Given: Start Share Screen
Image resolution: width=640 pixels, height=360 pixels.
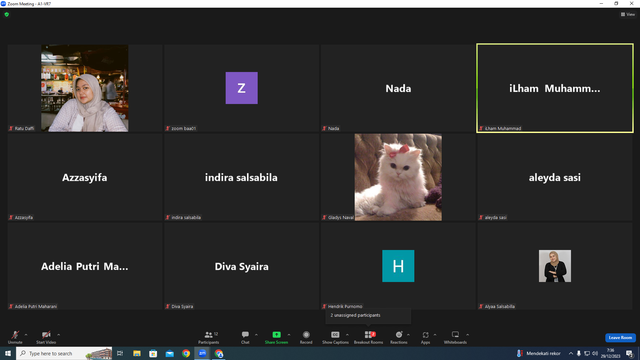Looking at the screenshot, I should click(276, 337).
